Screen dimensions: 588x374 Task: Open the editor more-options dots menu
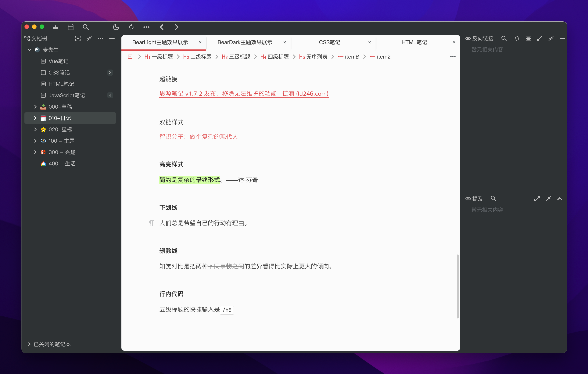(x=453, y=57)
